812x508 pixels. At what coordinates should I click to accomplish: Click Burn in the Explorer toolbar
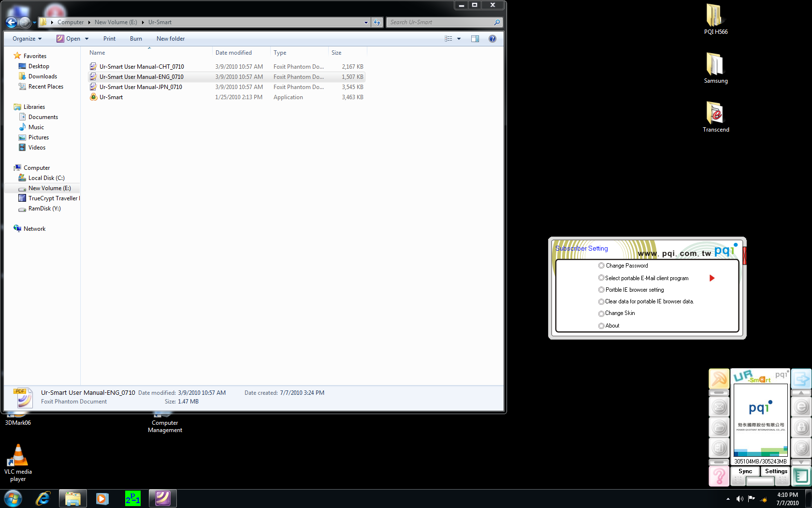[136, 39]
